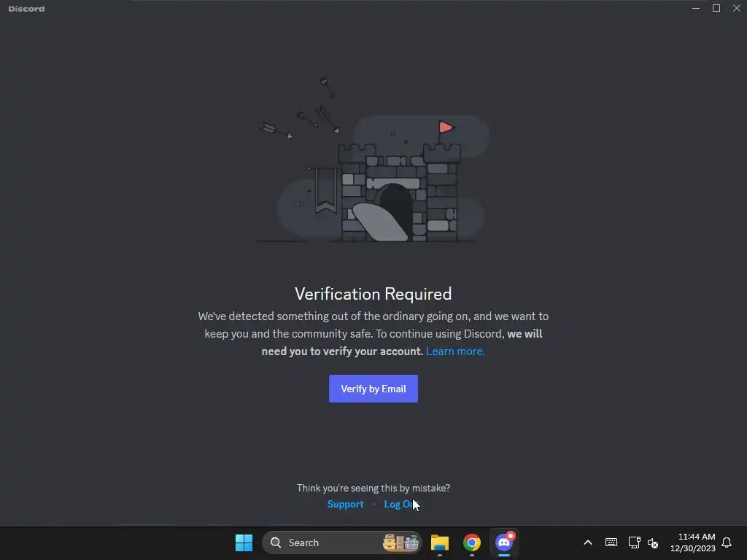The image size is (747, 560).
Task: Open the Support link
Action: [345, 504]
